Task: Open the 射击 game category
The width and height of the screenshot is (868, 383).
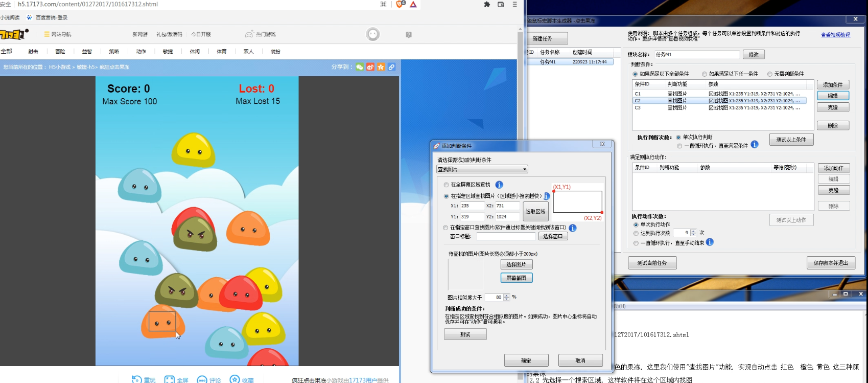Action: (x=33, y=51)
